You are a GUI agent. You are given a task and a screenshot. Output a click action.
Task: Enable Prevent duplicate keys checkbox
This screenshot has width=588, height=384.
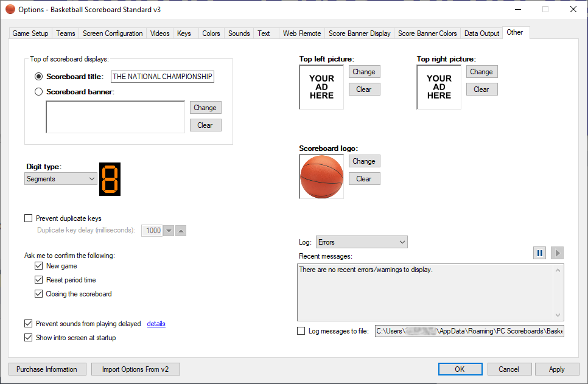tap(28, 218)
